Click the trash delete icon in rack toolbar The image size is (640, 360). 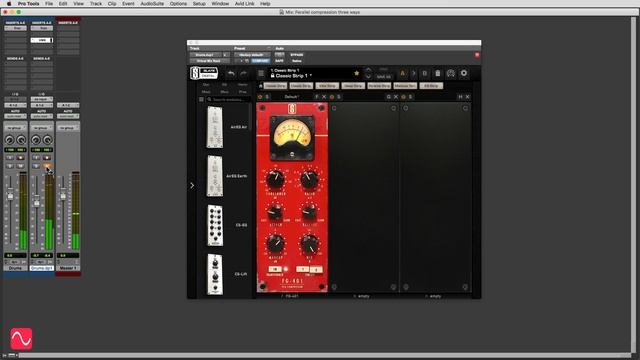[x=438, y=73]
